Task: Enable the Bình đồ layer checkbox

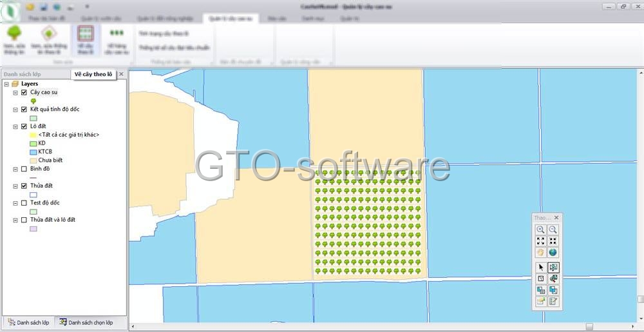Action: click(24, 169)
